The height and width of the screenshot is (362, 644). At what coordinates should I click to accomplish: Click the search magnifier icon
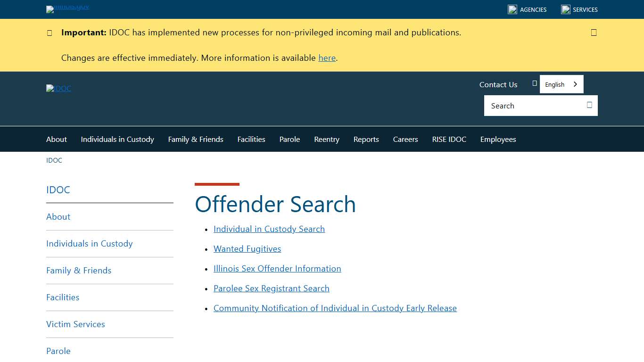589,106
